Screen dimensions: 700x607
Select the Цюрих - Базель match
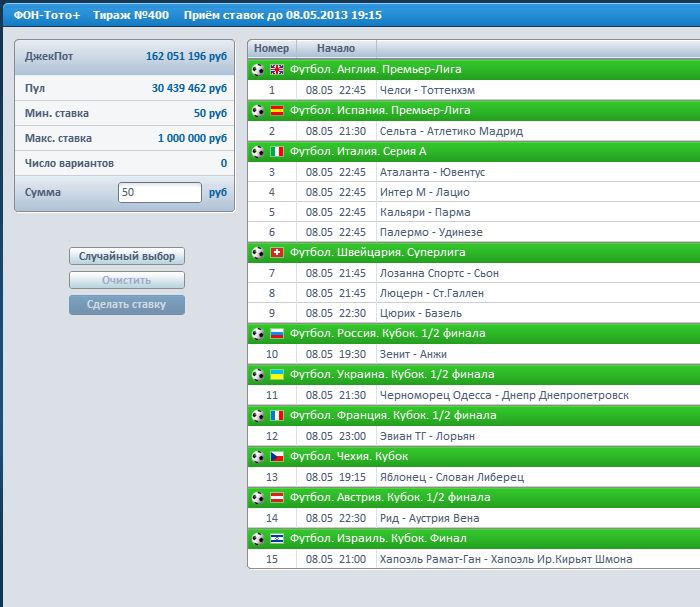coord(474,313)
